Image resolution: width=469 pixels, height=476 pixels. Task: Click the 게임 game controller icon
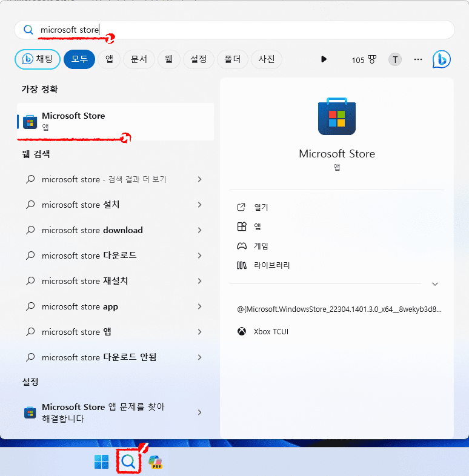pos(242,246)
